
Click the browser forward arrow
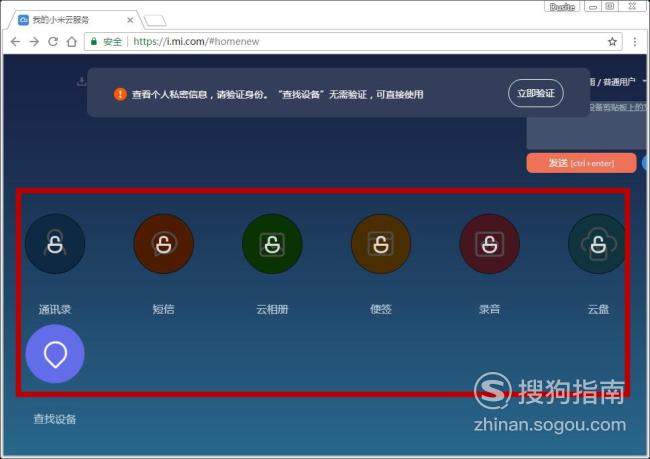(34, 41)
